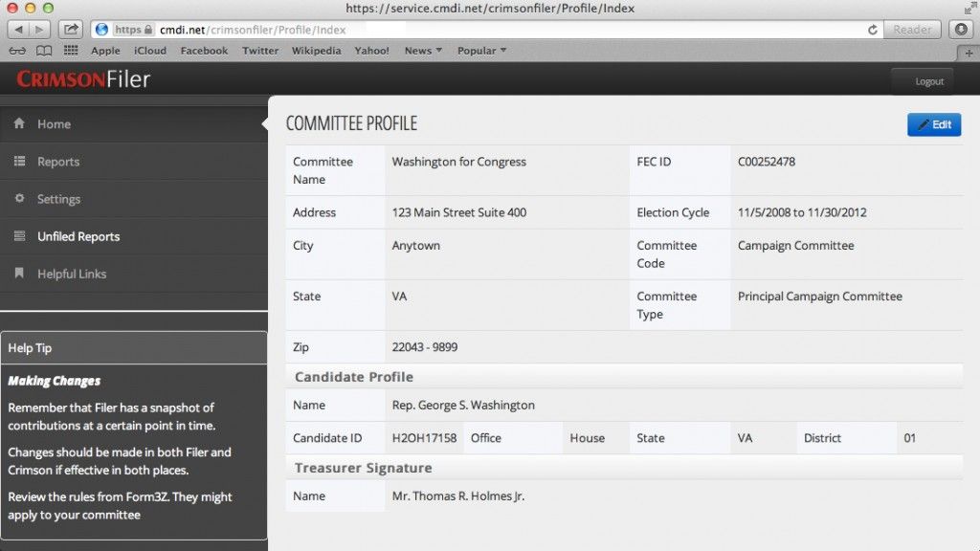Select treasurer name Mr. Thomas R. Holmes Jr.
Viewport: 980px width, 551px height.
point(458,496)
